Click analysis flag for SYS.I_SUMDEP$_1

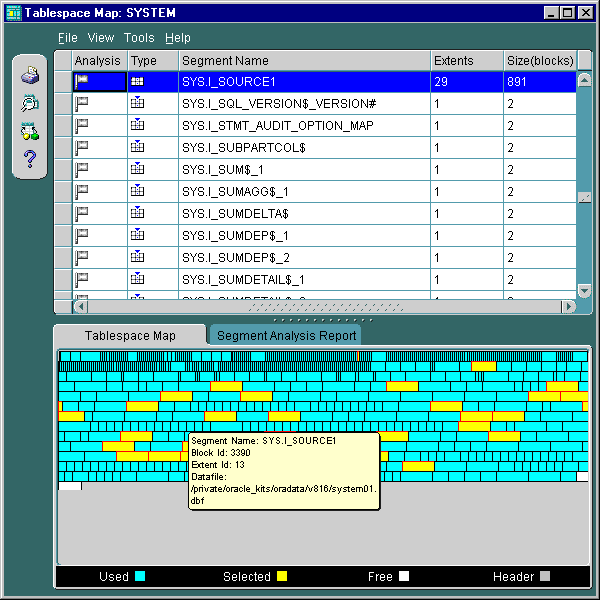point(82,236)
